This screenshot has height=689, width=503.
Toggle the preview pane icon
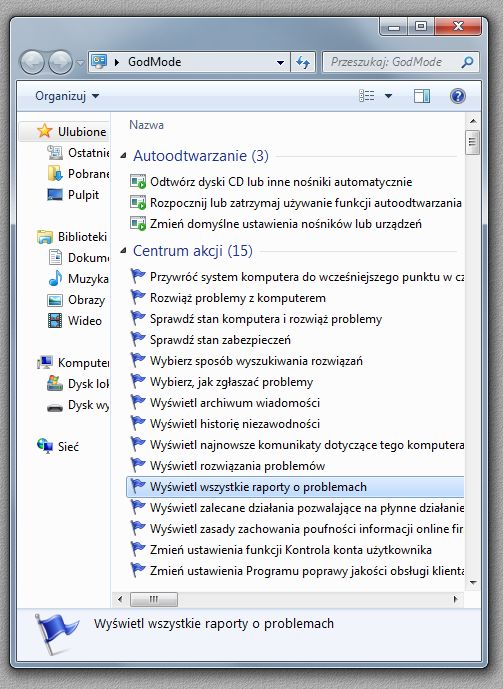click(x=422, y=96)
